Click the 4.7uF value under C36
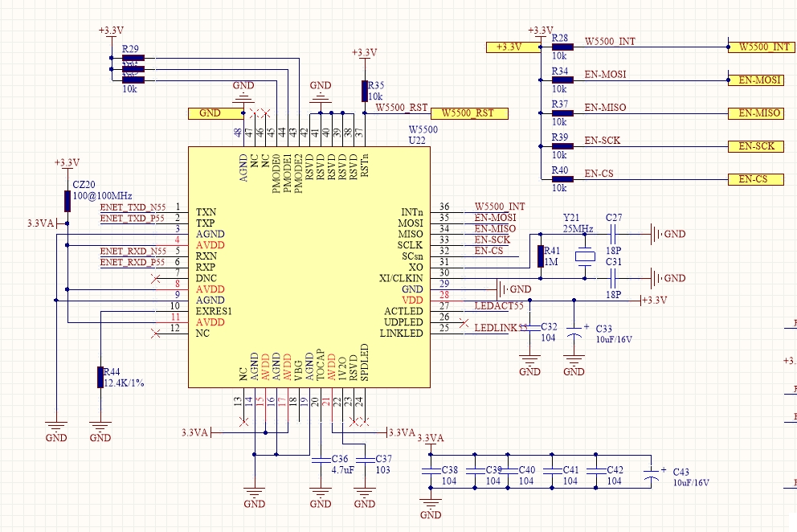Screen dimensions: 797x532 point(342,470)
